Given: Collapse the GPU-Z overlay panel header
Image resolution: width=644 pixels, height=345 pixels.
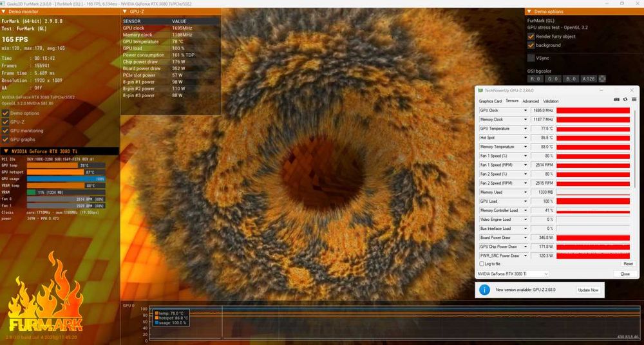Looking at the screenshot, I should pyautogui.click(x=125, y=12).
